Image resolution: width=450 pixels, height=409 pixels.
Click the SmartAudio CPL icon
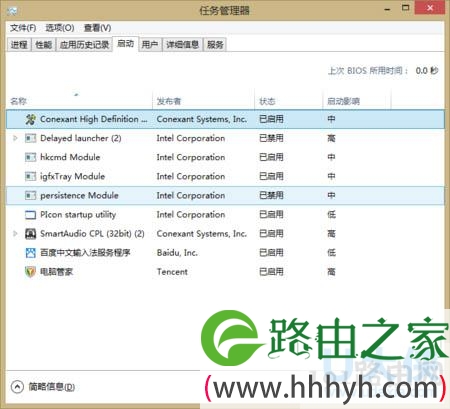pos(30,234)
